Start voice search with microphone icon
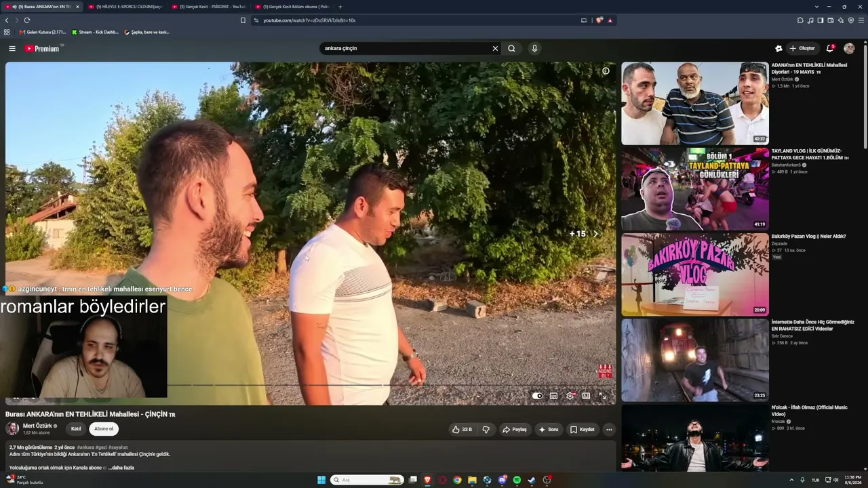This screenshot has height=488, width=868. (534, 48)
